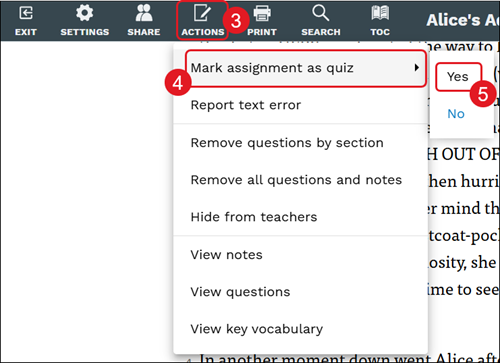Viewport: 500px width, 363px height.
Task: Select Report text error
Action: click(246, 105)
